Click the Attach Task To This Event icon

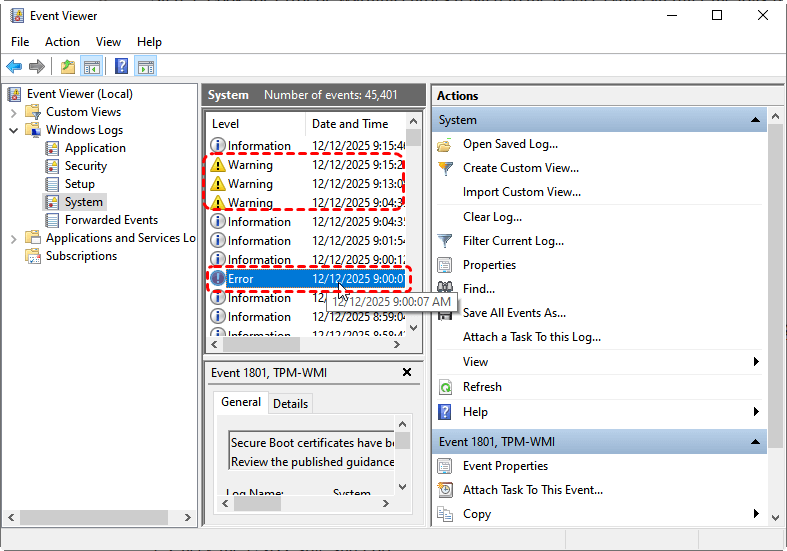tap(446, 490)
